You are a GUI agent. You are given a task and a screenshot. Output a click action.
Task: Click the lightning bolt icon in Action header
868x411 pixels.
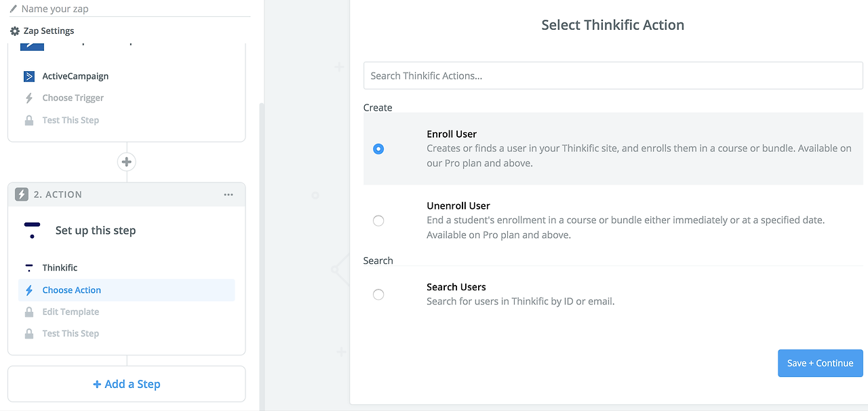click(x=22, y=195)
